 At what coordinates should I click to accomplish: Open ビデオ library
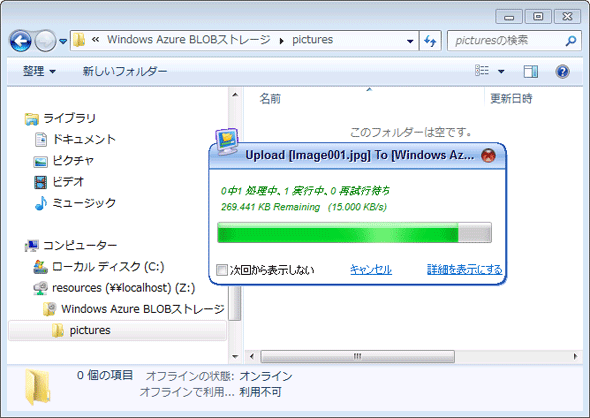(x=68, y=182)
